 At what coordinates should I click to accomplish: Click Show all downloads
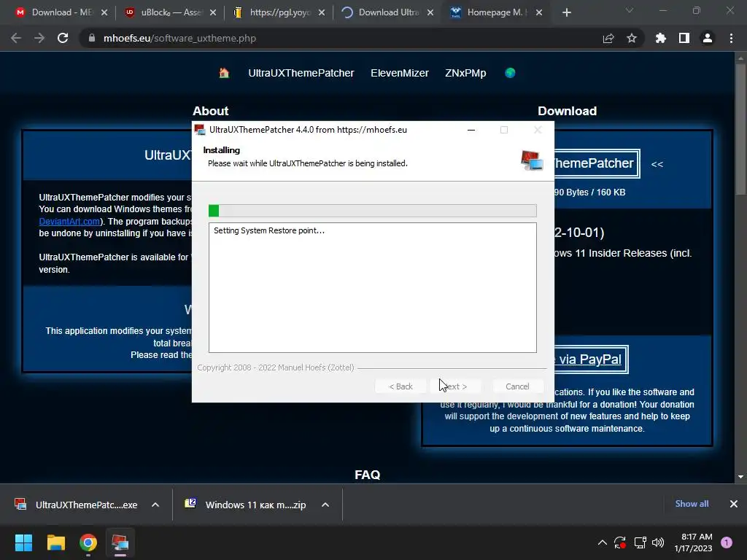[x=692, y=504]
